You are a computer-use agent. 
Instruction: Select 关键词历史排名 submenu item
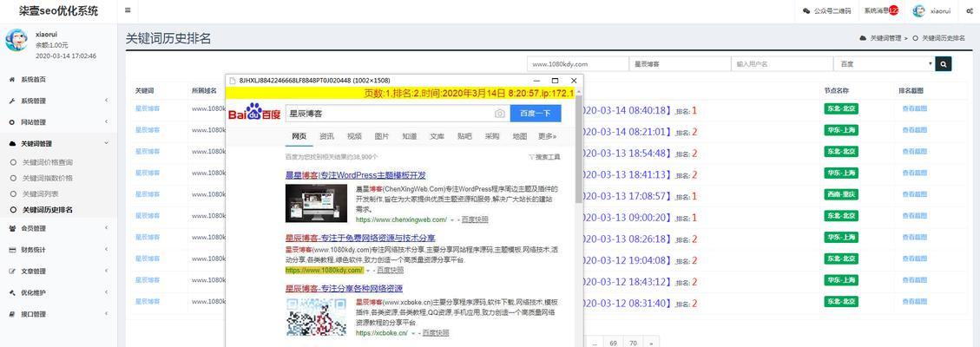click(48, 210)
